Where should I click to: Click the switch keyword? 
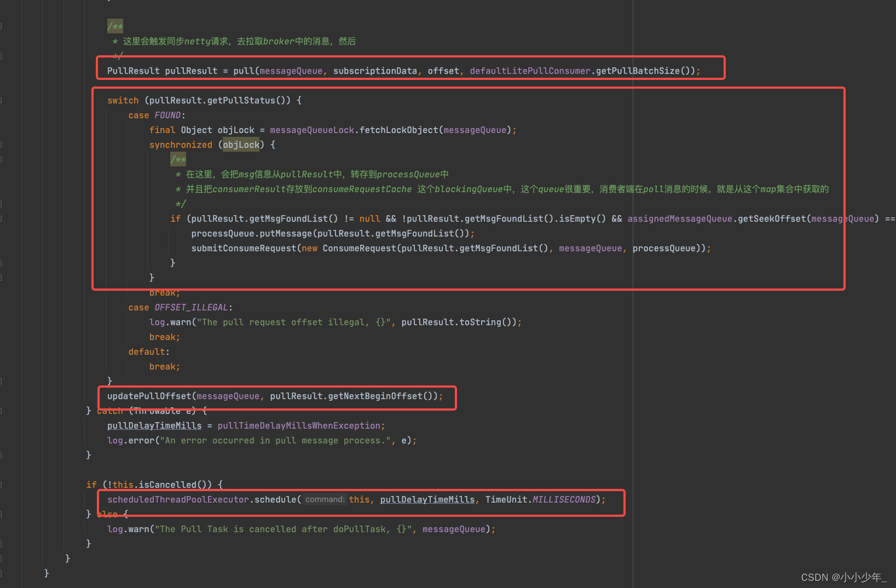[123, 100]
